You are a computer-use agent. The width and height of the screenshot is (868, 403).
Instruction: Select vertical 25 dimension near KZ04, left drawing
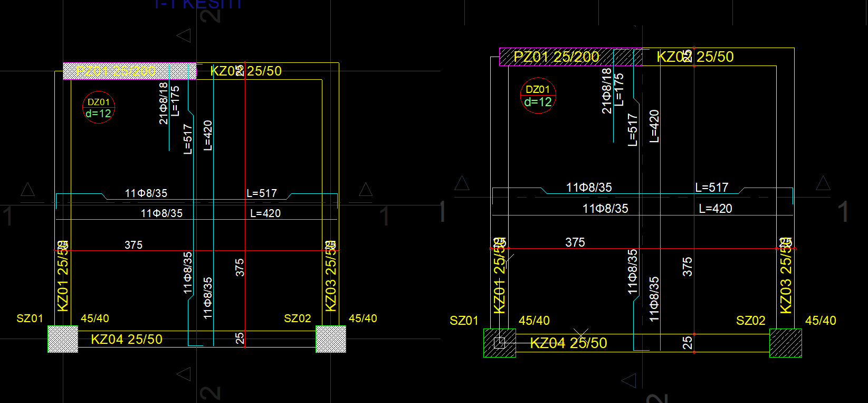click(x=240, y=339)
